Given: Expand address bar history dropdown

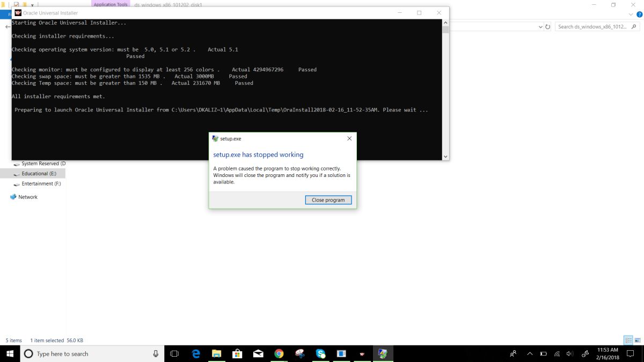Looking at the screenshot, I should [x=540, y=26].
